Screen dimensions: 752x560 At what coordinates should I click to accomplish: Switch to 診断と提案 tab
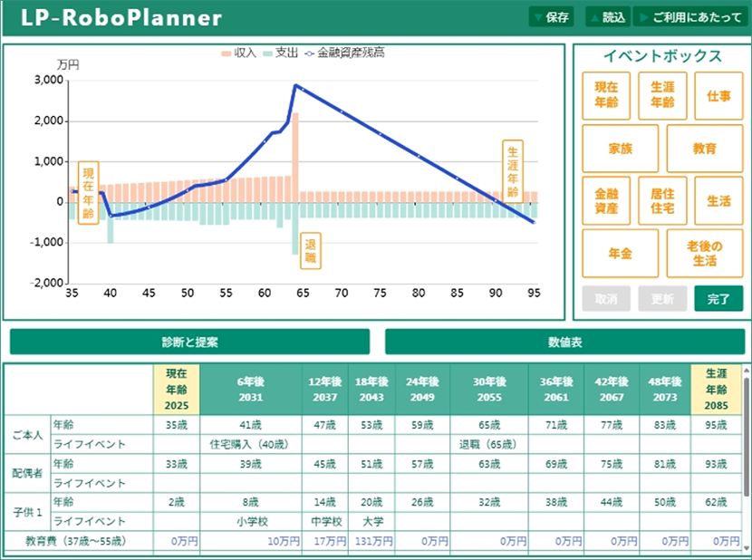click(189, 343)
